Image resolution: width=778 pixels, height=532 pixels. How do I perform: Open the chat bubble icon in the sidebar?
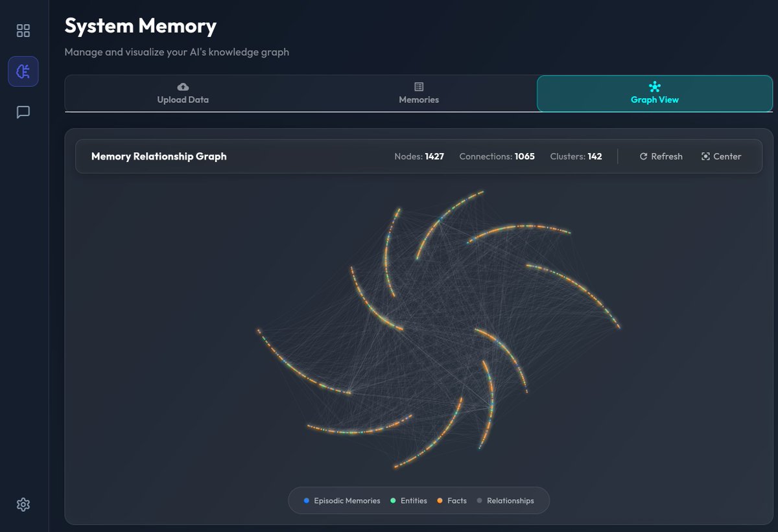coord(23,112)
